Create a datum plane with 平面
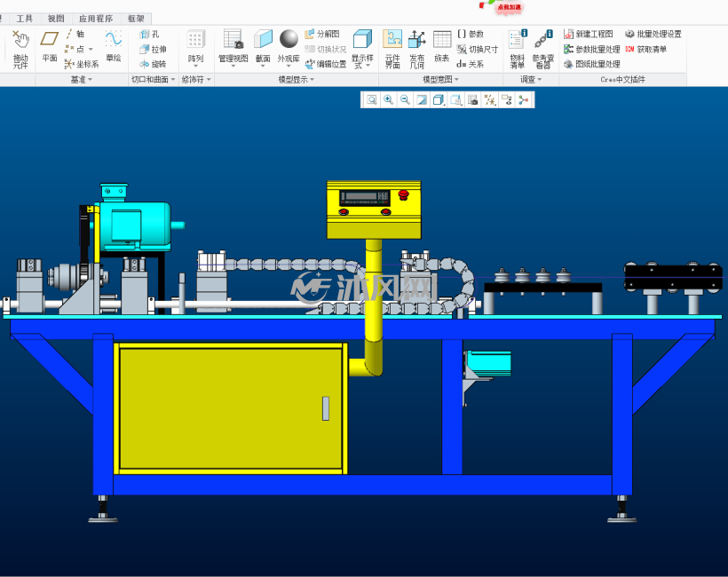Viewport: 728px width, 577px height. pos(49,46)
